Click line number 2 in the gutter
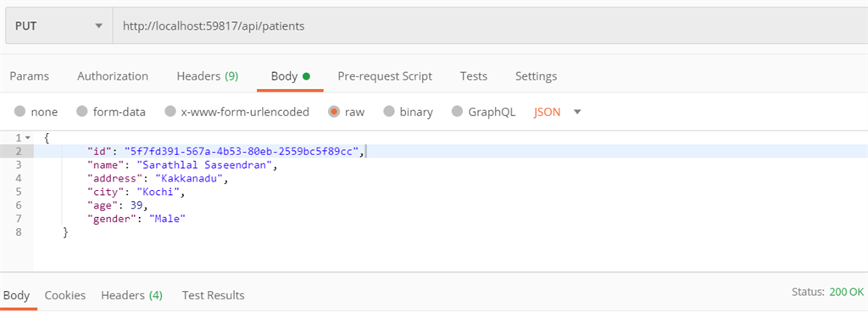The height and width of the screenshot is (318, 868). click(x=19, y=151)
